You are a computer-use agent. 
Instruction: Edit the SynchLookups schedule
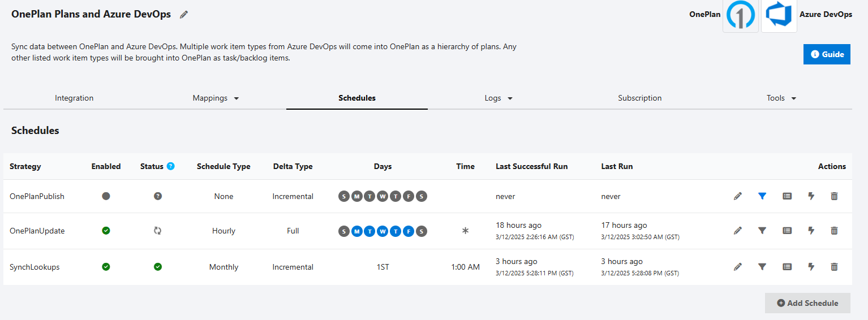(x=737, y=267)
